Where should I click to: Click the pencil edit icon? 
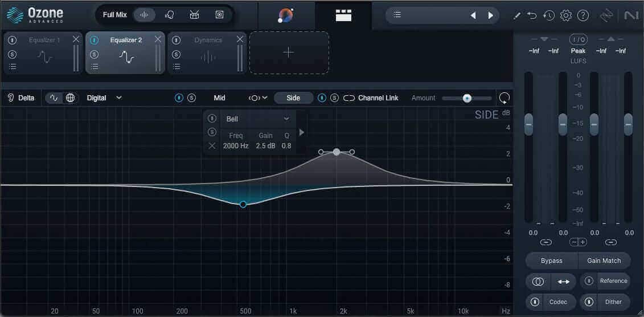(517, 15)
